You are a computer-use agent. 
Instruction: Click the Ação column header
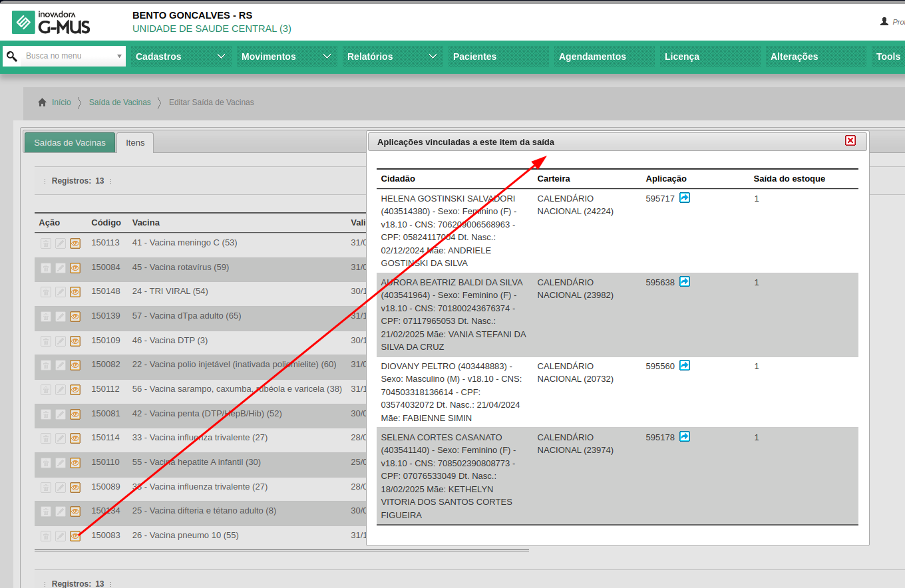[49, 223]
